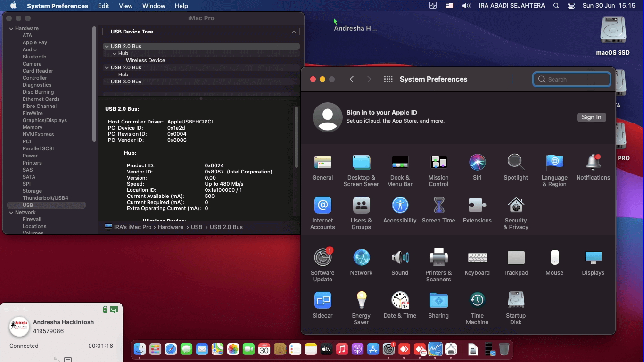Open Mouse preferences pane
Image resolution: width=644 pixels, height=362 pixels.
[554, 263]
